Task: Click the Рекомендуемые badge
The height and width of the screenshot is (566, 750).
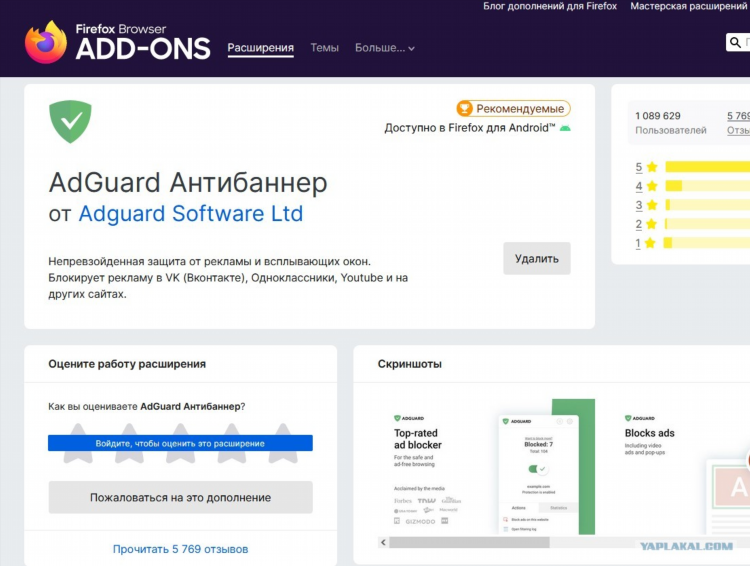Action: coord(513,109)
